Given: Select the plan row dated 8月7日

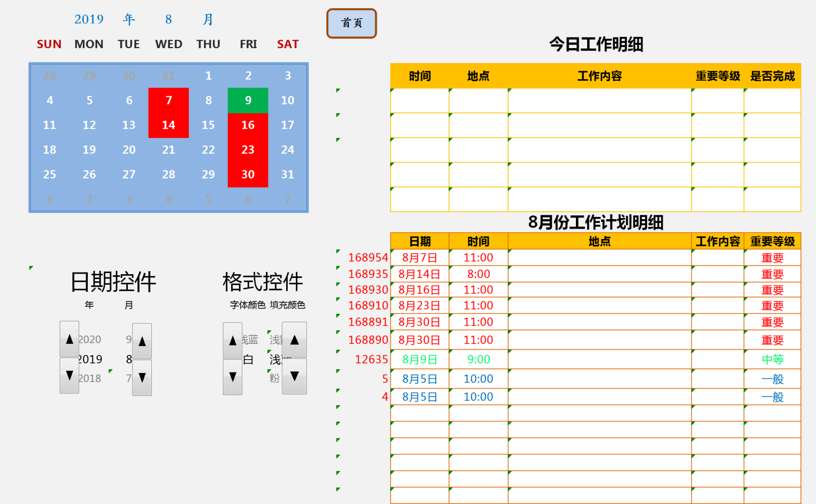Looking at the screenshot, I should tap(420, 257).
